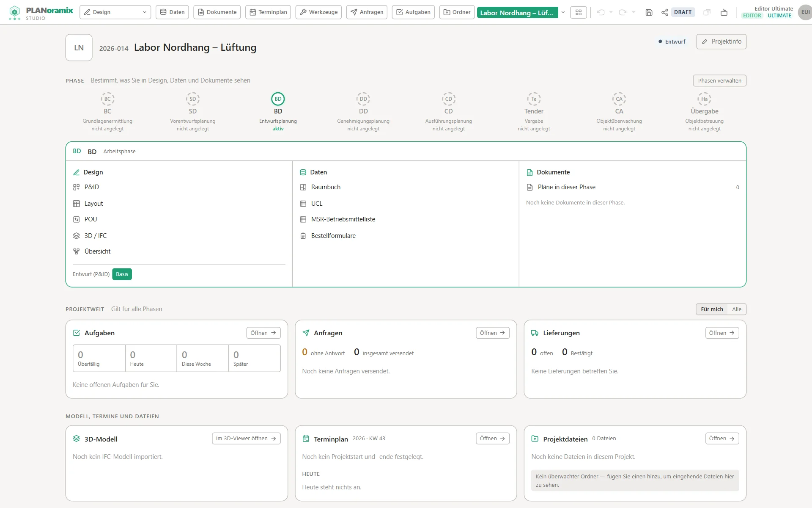Click the save icon in the toolbar
Image resolution: width=812 pixels, height=508 pixels.
(649, 12)
